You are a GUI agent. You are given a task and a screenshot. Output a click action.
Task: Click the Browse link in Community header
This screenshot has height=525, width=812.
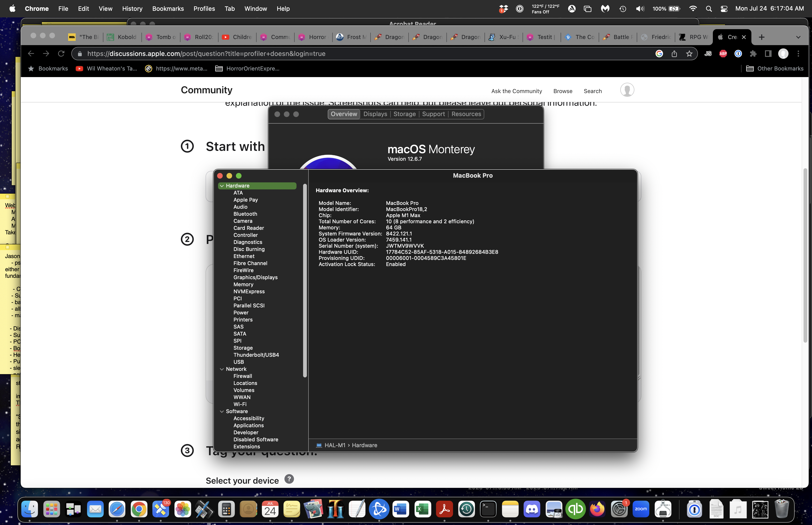click(562, 91)
